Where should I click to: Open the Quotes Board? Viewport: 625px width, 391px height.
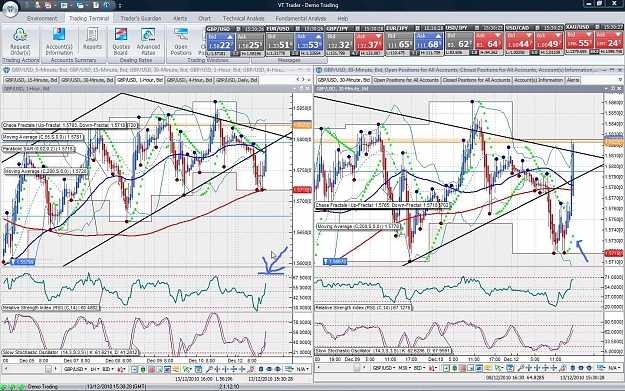(x=121, y=42)
